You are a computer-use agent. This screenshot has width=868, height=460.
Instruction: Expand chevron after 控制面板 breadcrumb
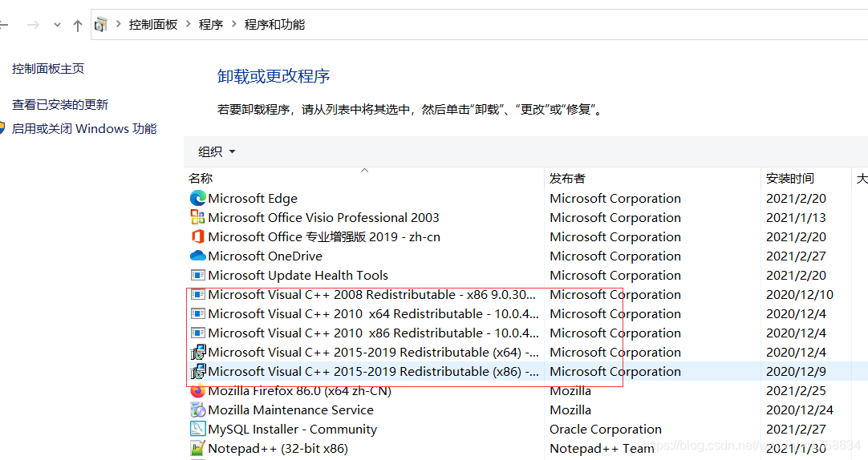pos(189,24)
